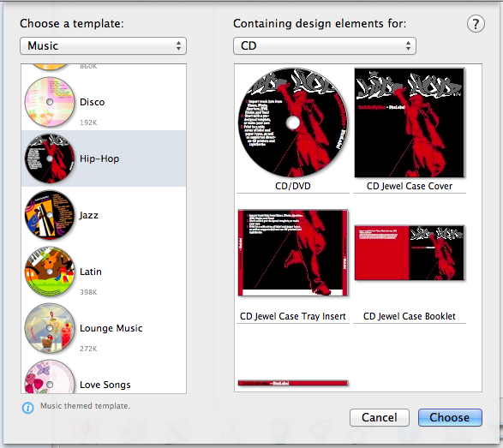The width and height of the screenshot is (503, 448).
Task: Open the CD design elements dropdown
Action: click(325, 46)
